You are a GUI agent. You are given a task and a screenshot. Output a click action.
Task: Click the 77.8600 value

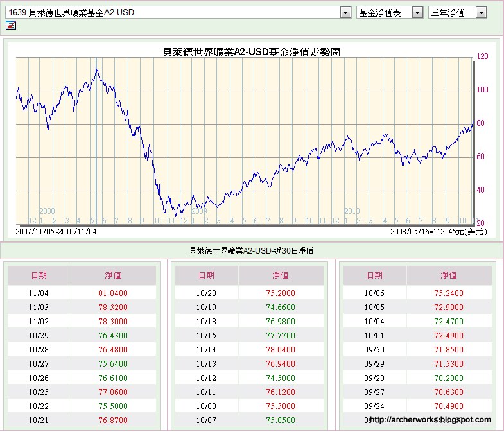[x=113, y=392]
